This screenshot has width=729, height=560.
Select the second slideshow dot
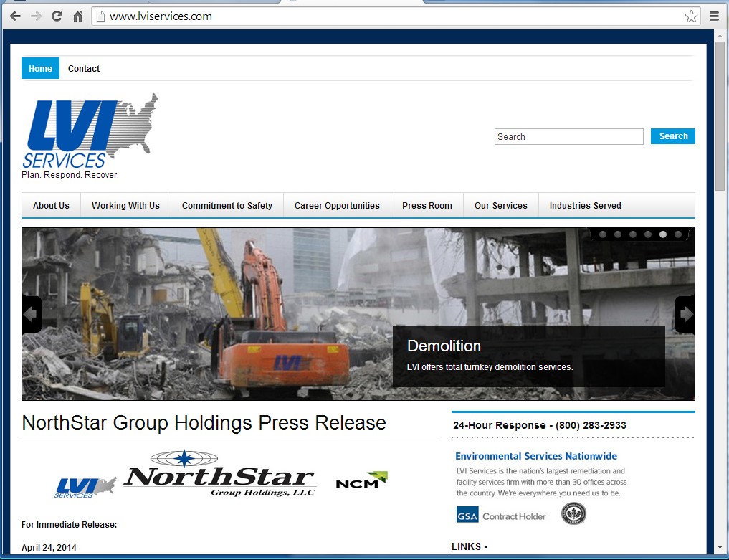(x=618, y=234)
